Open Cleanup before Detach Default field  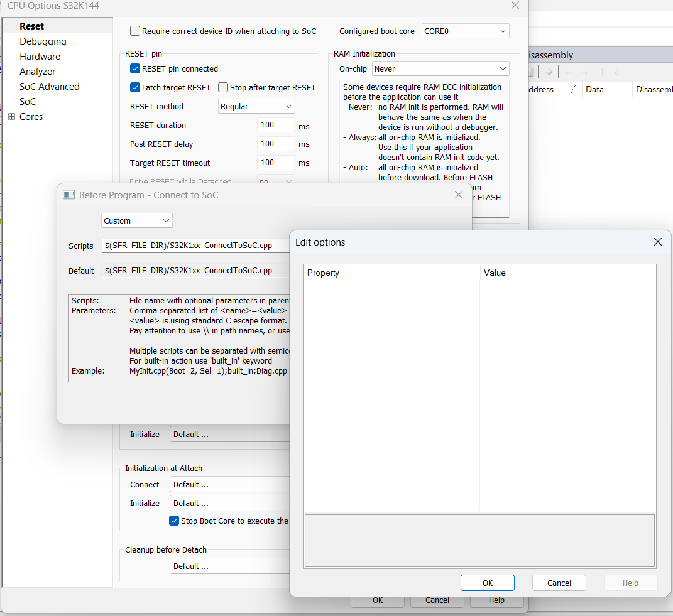point(229,566)
